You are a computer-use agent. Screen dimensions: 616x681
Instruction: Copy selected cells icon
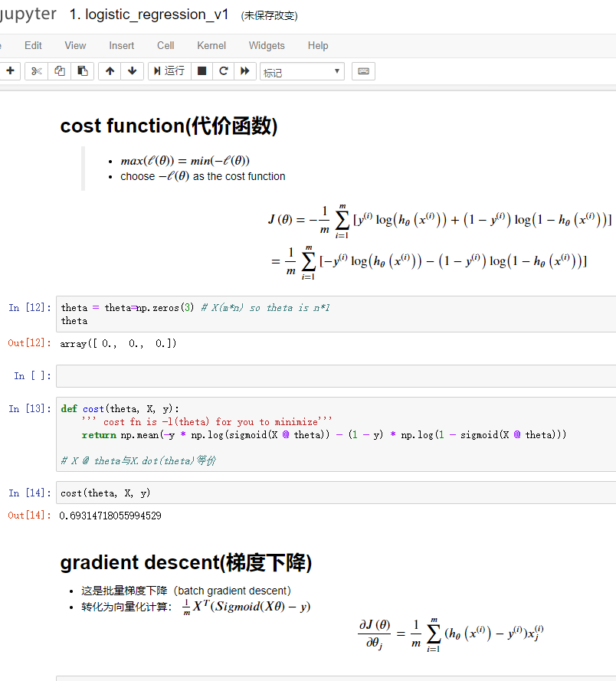[60, 71]
